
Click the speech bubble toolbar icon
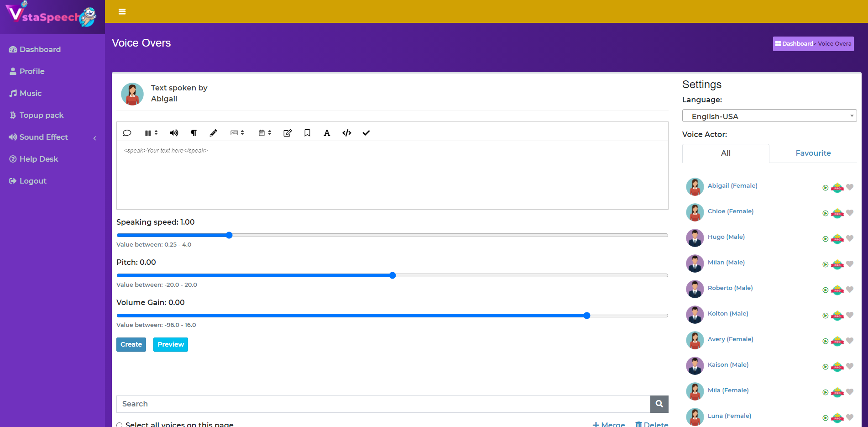click(127, 133)
